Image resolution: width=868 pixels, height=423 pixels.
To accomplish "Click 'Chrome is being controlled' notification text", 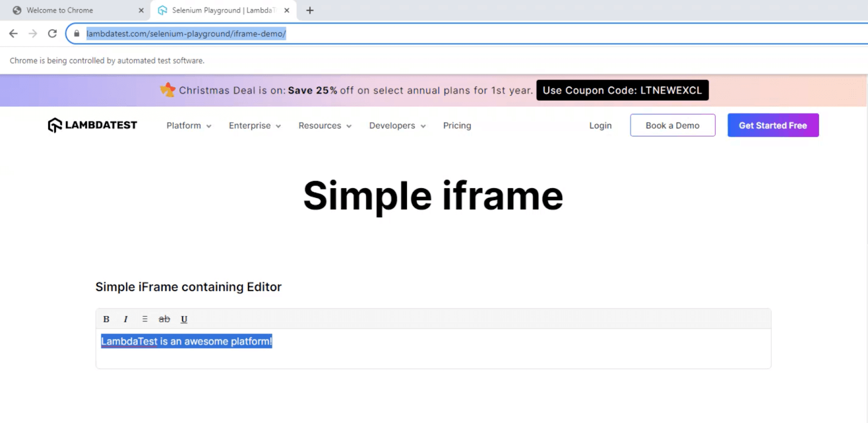I will pos(107,61).
